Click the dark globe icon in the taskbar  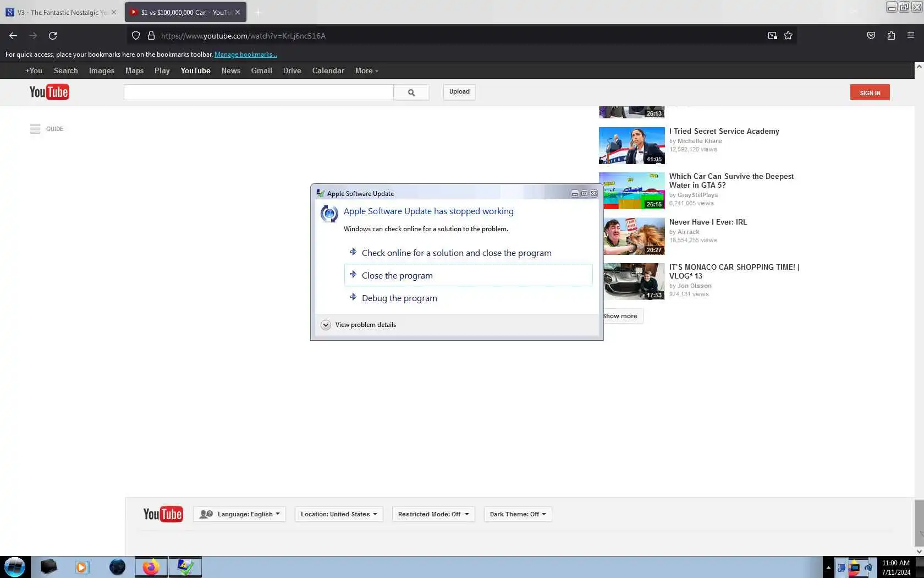(x=117, y=567)
